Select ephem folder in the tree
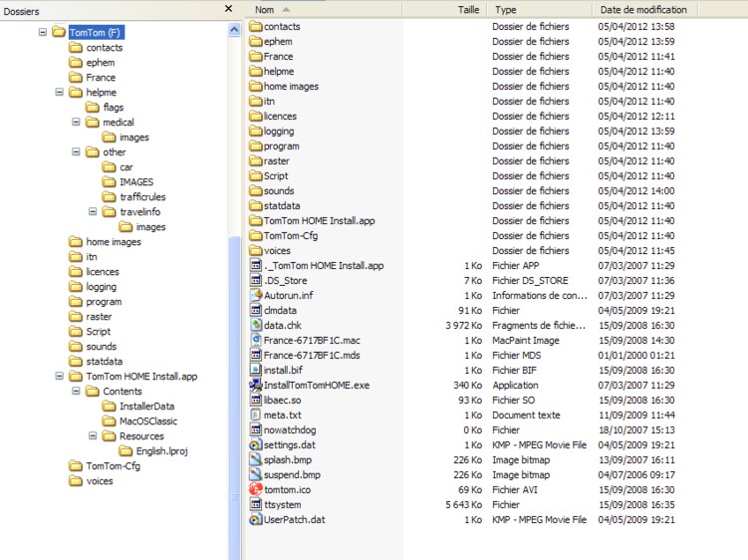The width and height of the screenshot is (748, 560). click(101, 62)
